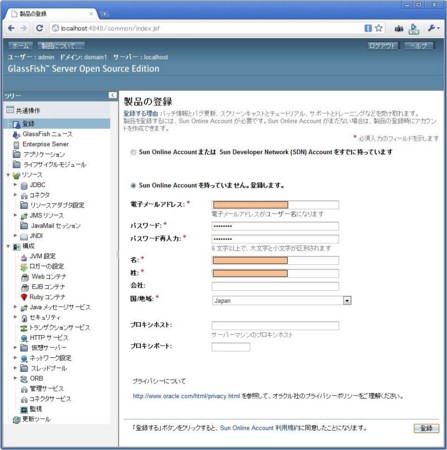Viewport: 447px width, 450px height.
Task: Open ネットワーク設定 in the tree
Action: 51,358
